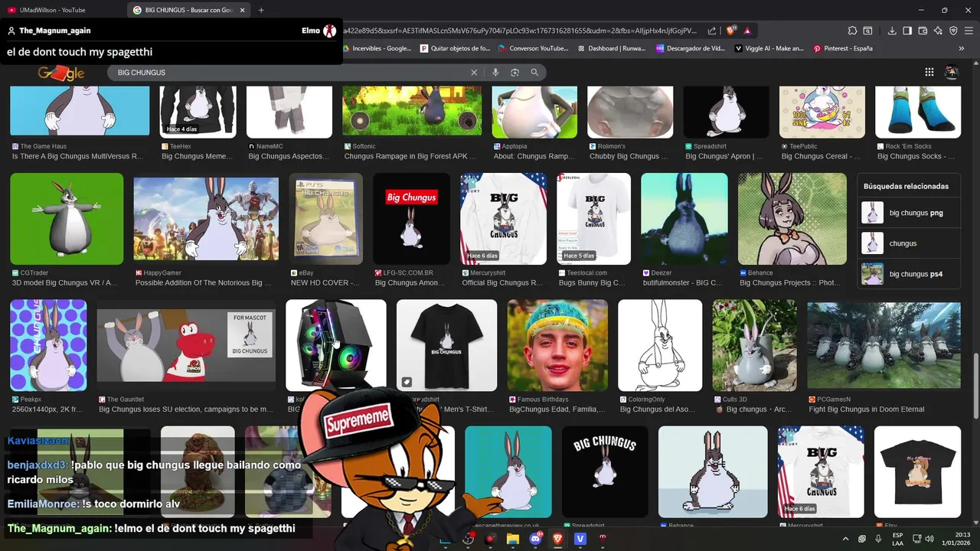This screenshot has height=551, width=980.
Task: Select related search chungus
Action: (909, 243)
